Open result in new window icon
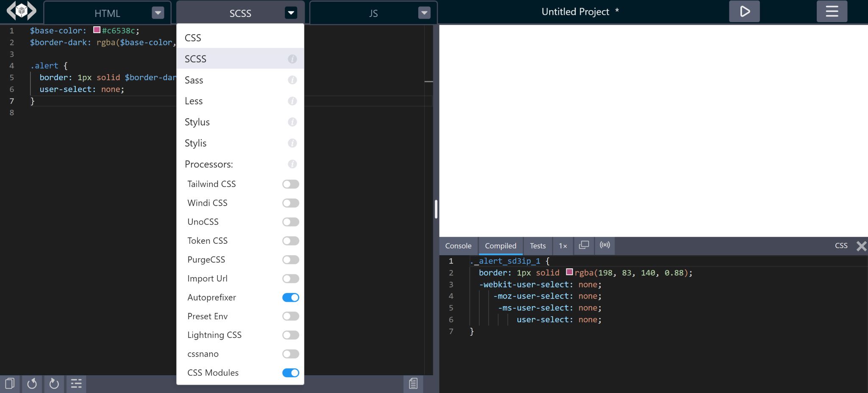Screen dimensions: 868x393 click(584, 245)
